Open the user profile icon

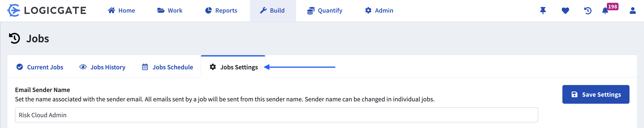click(x=633, y=11)
